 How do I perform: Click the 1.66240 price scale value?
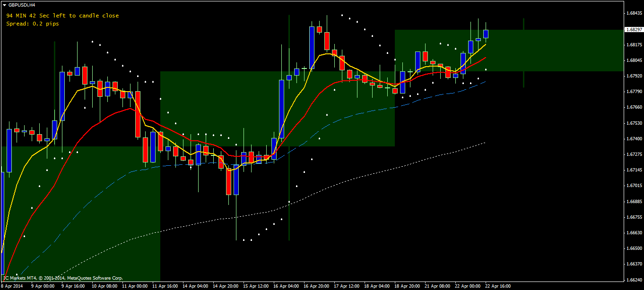click(634, 280)
